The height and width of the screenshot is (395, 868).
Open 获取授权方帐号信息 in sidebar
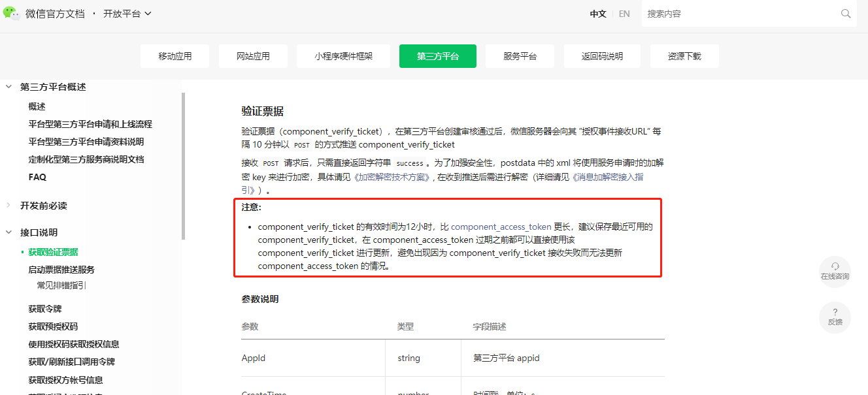click(65, 380)
